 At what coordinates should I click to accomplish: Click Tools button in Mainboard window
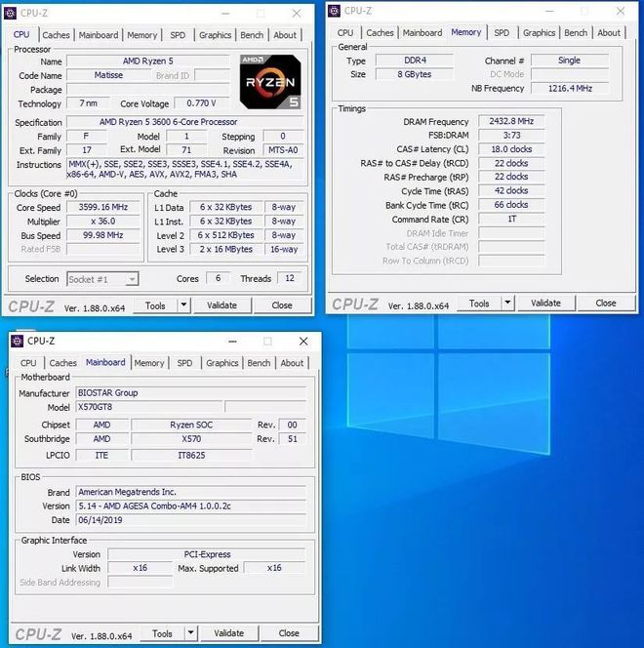(162, 633)
